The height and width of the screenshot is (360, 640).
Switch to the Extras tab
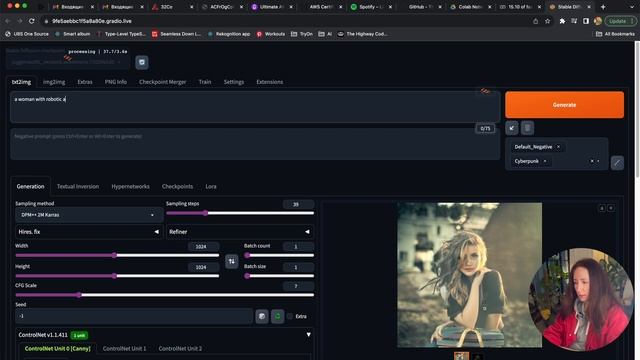(x=85, y=82)
